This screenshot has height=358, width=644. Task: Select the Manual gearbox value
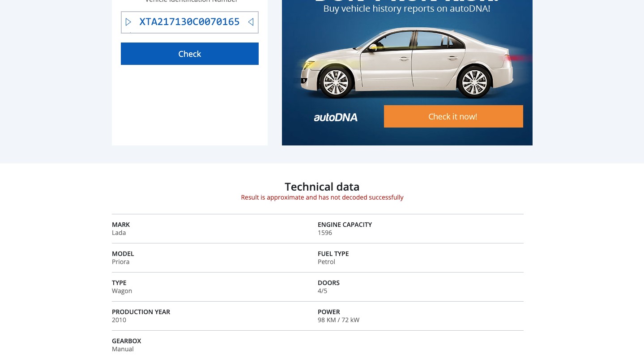click(123, 349)
